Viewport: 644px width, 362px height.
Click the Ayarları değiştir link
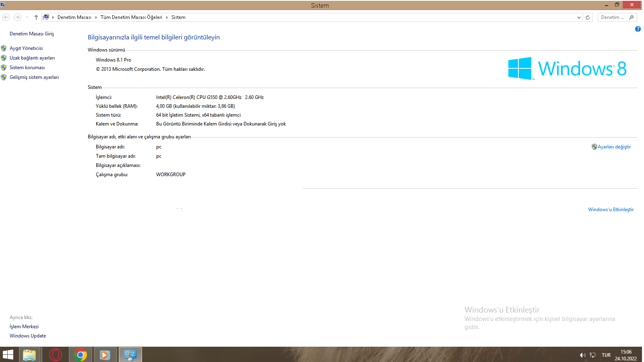[x=614, y=147]
